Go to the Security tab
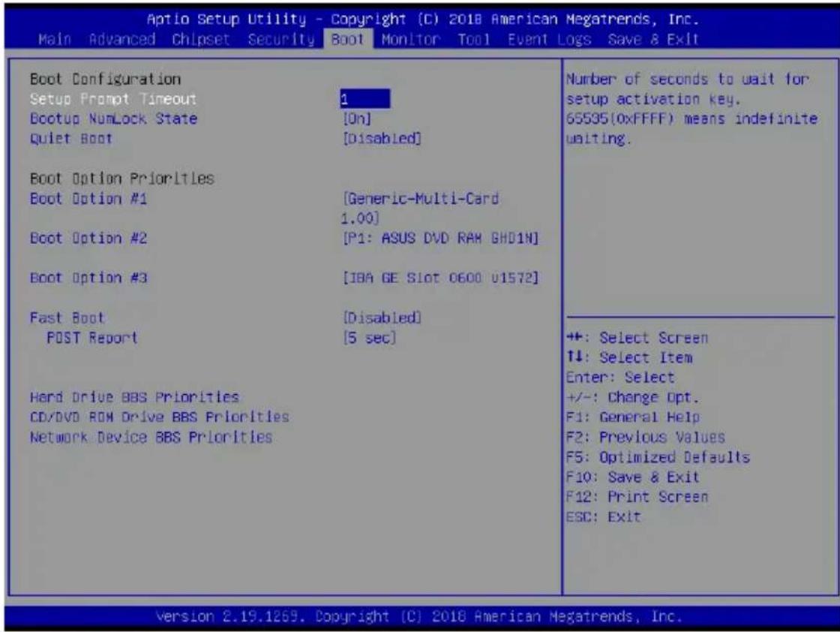This screenshot has width=840, height=632. click(281, 39)
